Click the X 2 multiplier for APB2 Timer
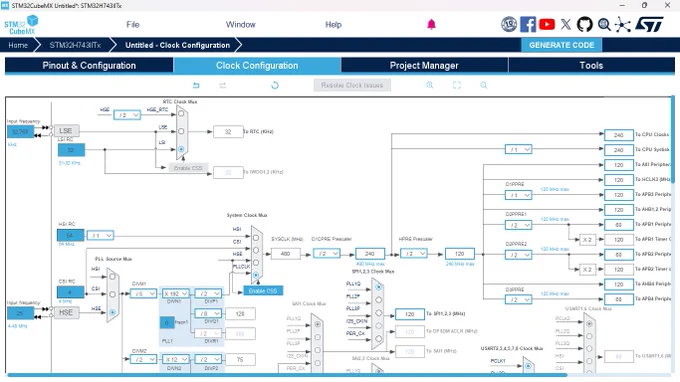This screenshot has width=680, height=382. [587, 269]
